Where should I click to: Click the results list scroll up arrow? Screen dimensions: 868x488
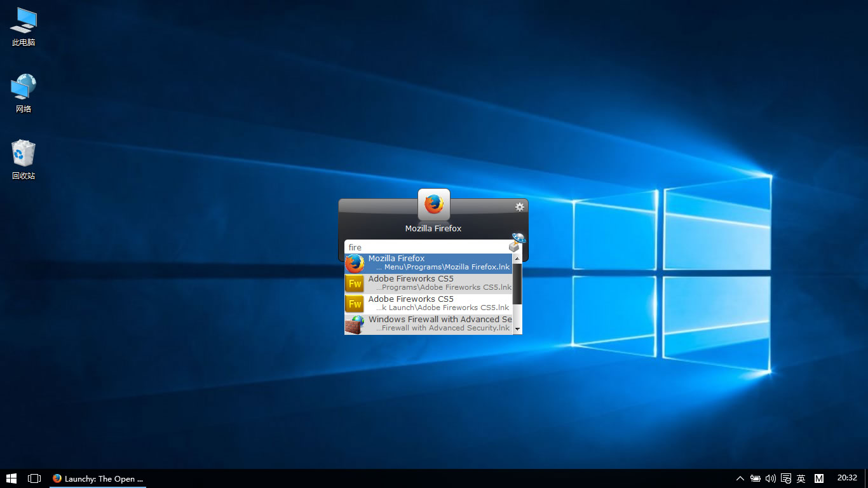pos(517,258)
